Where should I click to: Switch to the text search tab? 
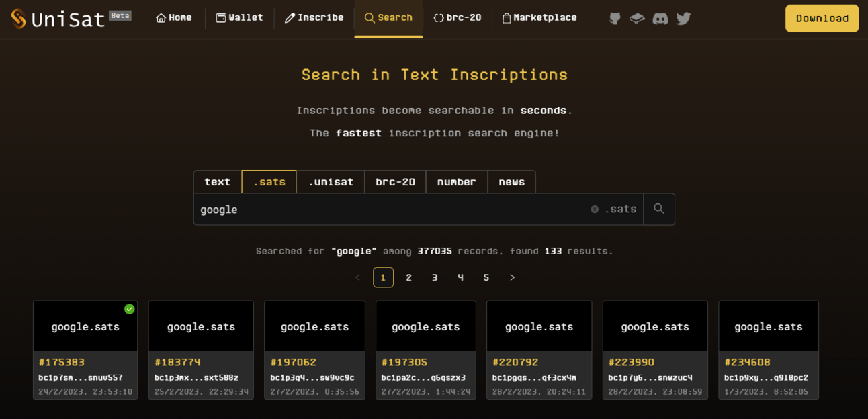click(218, 182)
